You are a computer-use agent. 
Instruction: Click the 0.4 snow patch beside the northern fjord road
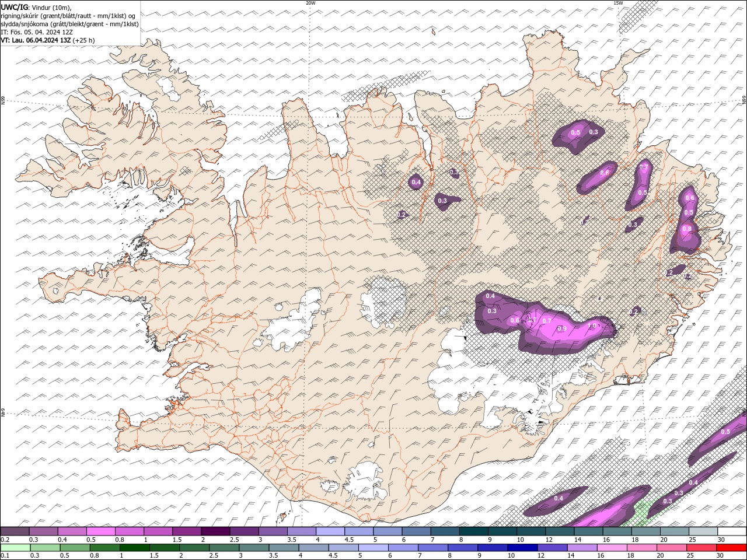coord(416,183)
